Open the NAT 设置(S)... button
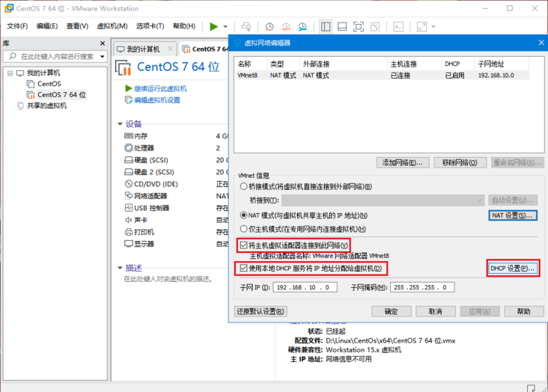 pos(512,215)
